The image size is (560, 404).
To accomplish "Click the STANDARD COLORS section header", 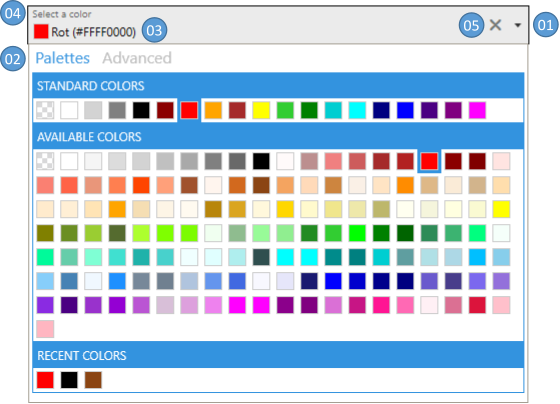I will click(x=278, y=85).
